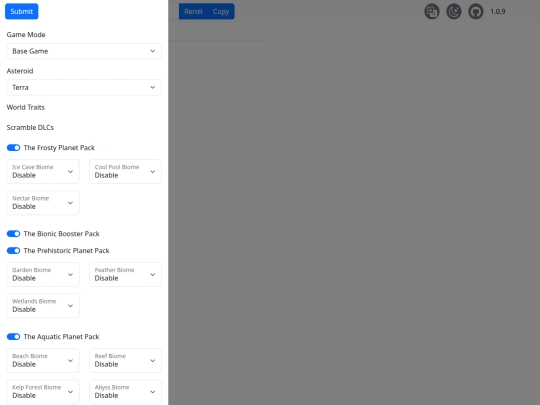Toggle The Bionic Booster Pack switch
Viewport: 540px width, 405px height.
(13, 234)
